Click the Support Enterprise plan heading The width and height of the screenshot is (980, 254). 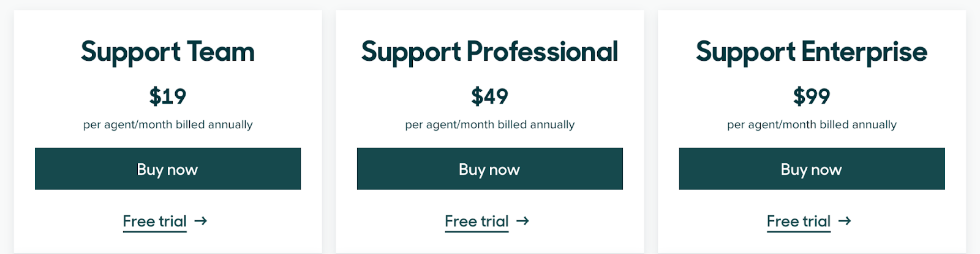pos(812,52)
